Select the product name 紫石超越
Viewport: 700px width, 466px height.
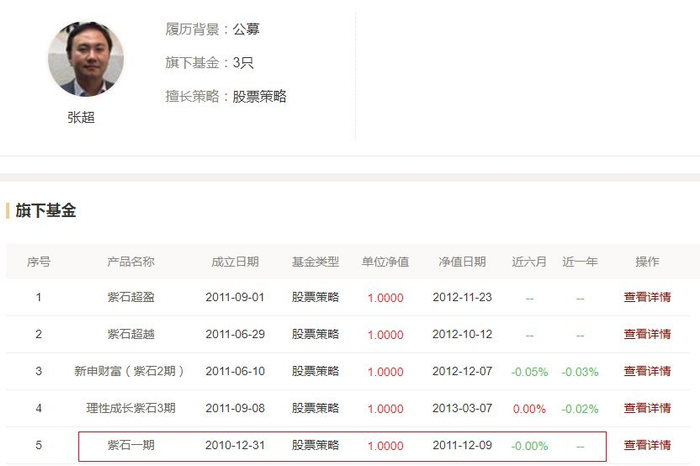[x=131, y=334]
